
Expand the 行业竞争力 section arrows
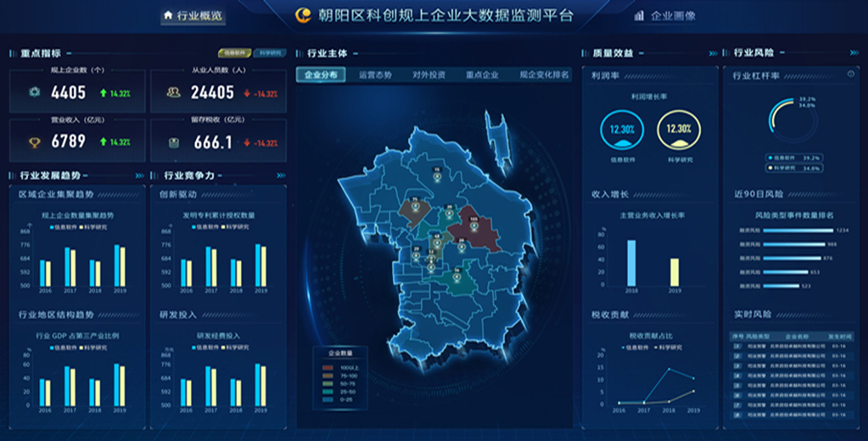point(281,176)
